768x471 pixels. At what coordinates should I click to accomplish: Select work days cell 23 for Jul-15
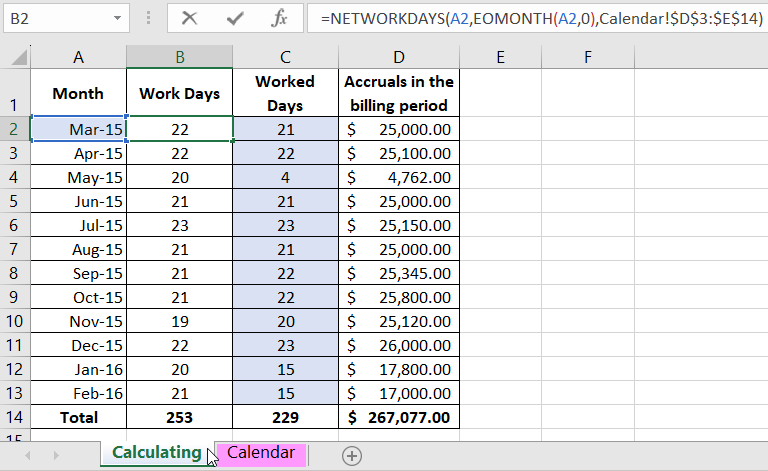180,225
